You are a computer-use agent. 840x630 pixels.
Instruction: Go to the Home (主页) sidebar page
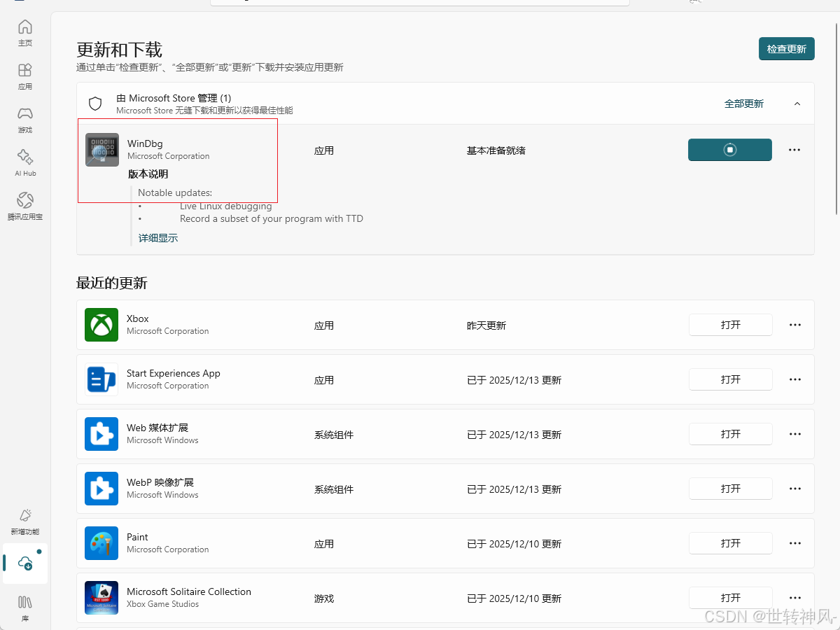tap(25, 33)
